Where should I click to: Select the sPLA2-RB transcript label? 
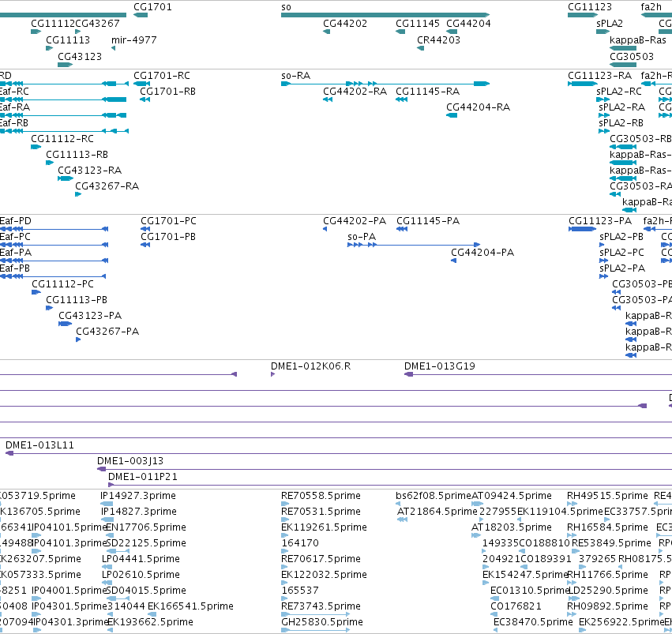pyautogui.click(x=621, y=123)
